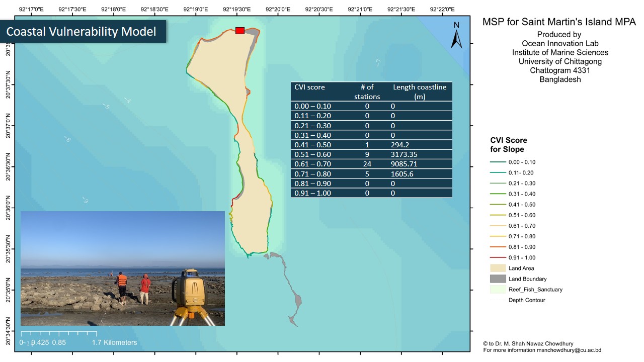Click the MSP for Saint Martin's Island MPA heading
The width and height of the screenshot is (644, 362).
click(559, 22)
